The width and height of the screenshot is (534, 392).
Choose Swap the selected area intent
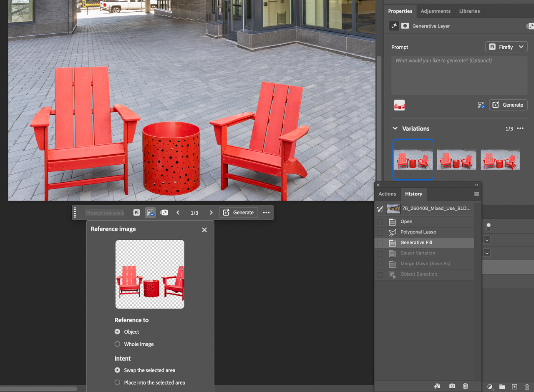point(118,370)
